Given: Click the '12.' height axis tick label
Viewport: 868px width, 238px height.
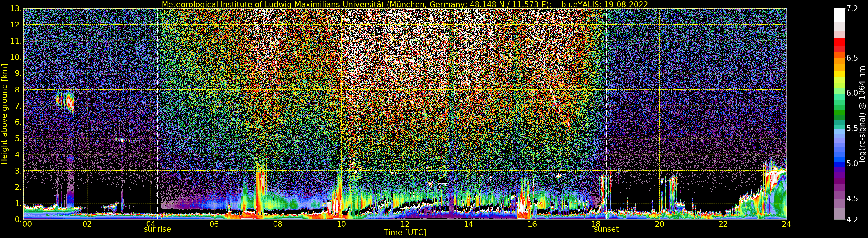Looking at the screenshot, I should click(x=16, y=25).
